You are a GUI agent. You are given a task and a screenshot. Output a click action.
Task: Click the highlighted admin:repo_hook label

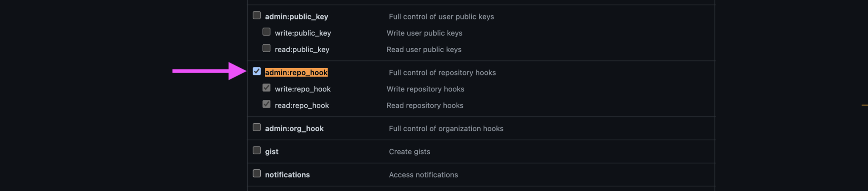click(x=296, y=72)
